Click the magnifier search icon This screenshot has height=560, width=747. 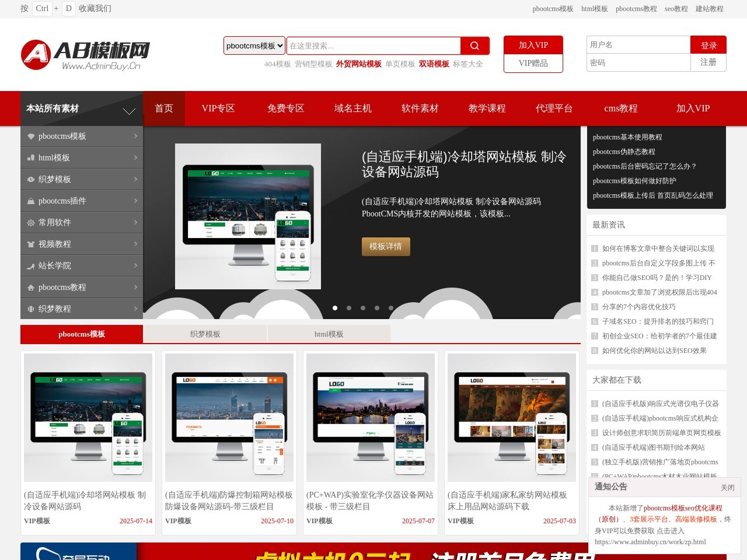click(x=474, y=45)
